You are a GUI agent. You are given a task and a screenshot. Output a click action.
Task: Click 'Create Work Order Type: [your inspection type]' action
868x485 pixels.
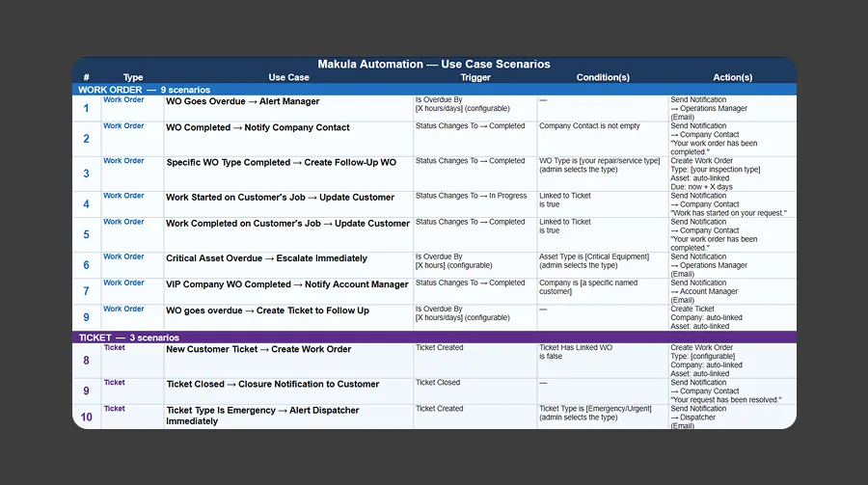716,165
